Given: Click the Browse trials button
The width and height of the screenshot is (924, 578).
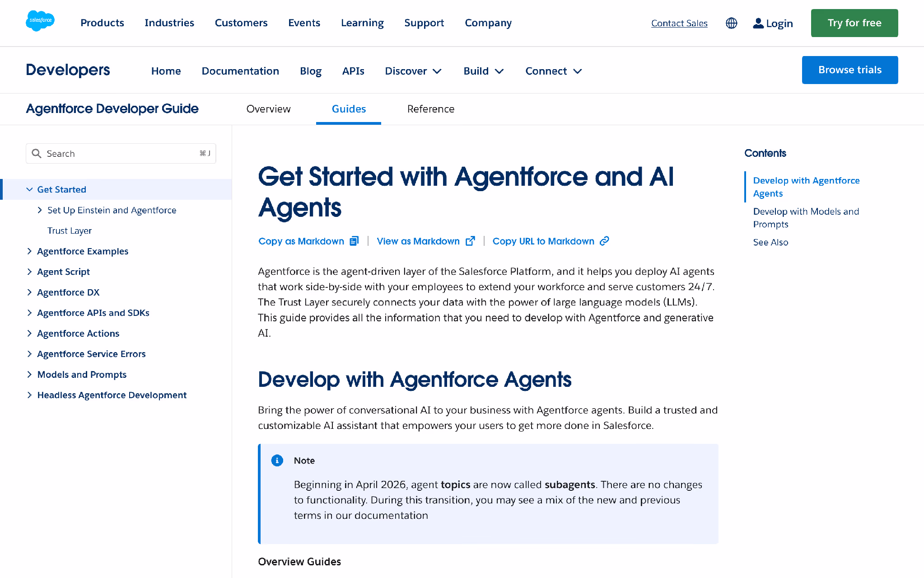Looking at the screenshot, I should tap(850, 70).
